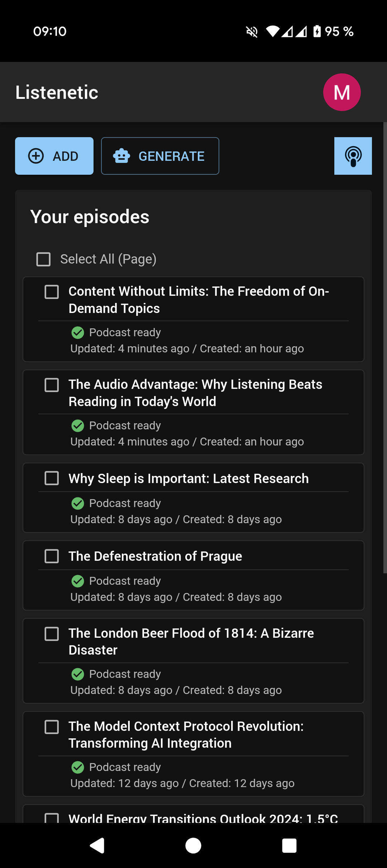Enable Select All (Page) checkbox
The image size is (387, 868).
tap(43, 259)
